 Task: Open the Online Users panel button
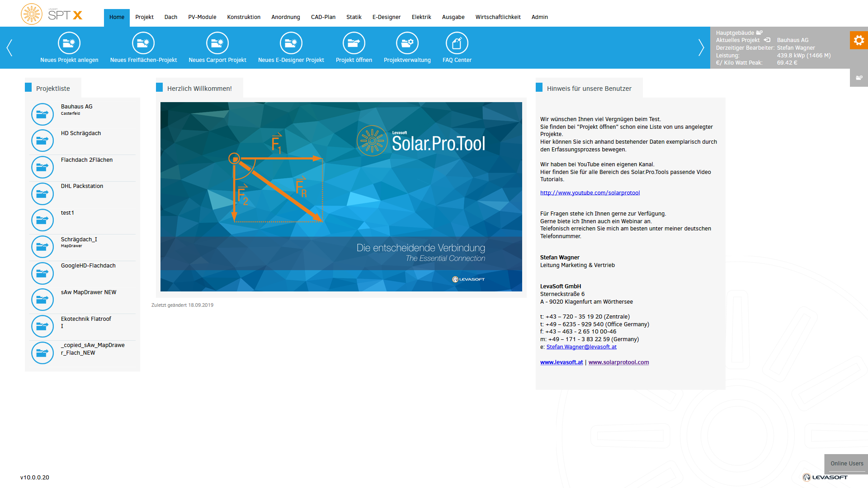coord(846,464)
